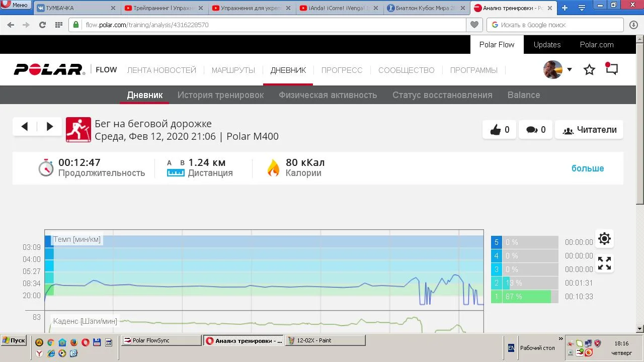Click the zone 2 pace bar (13 %)
The width and height of the screenshot is (644, 362).
click(x=525, y=283)
